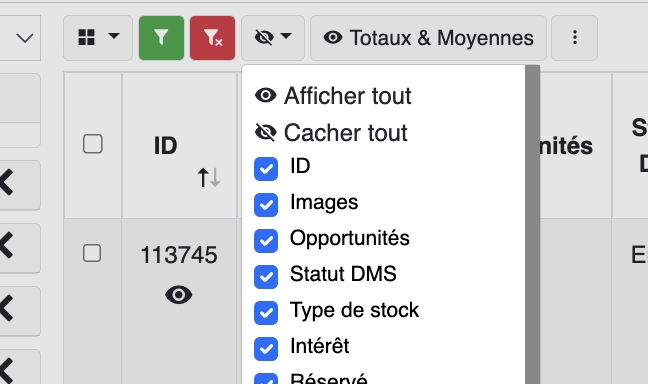The image size is (648, 384).
Task: Tick the select-all header checkbox
Action: coord(93,144)
